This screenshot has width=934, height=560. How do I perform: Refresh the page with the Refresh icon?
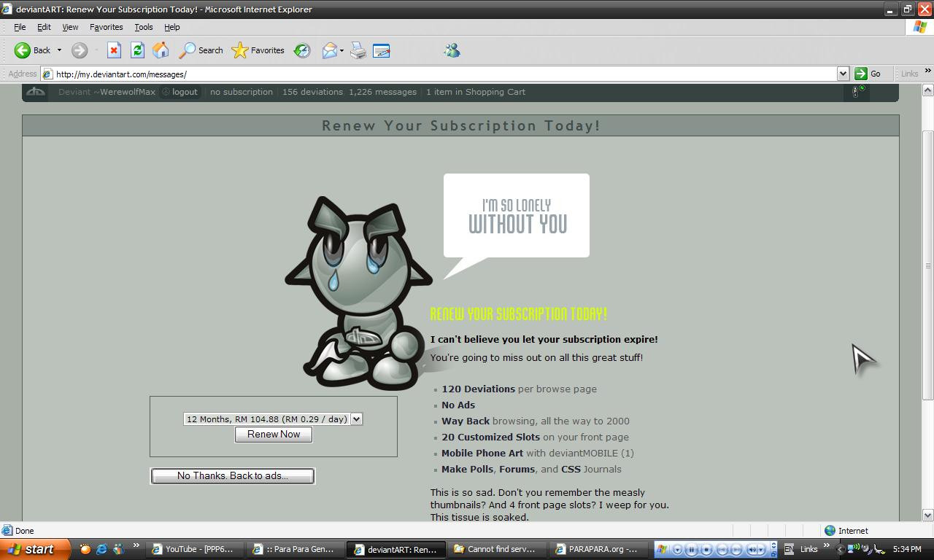click(x=137, y=50)
